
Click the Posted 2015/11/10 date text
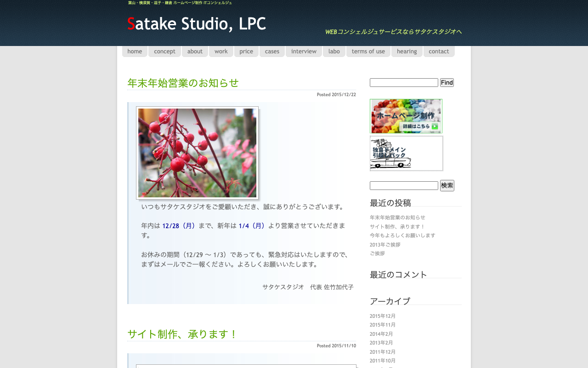(x=336, y=346)
